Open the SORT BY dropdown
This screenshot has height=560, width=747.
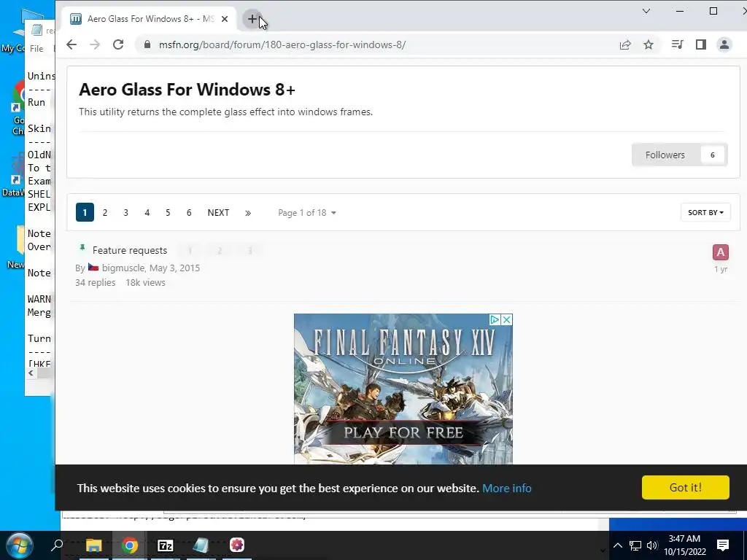point(705,212)
